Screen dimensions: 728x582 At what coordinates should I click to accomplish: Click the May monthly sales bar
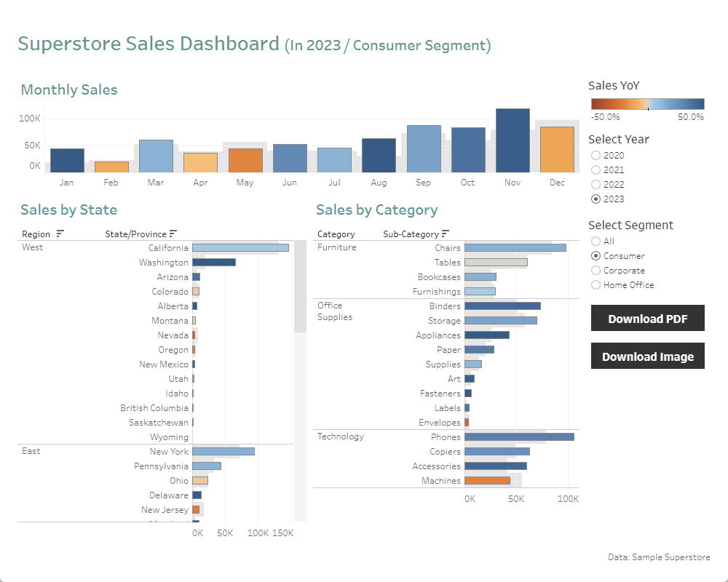point(245,160)
